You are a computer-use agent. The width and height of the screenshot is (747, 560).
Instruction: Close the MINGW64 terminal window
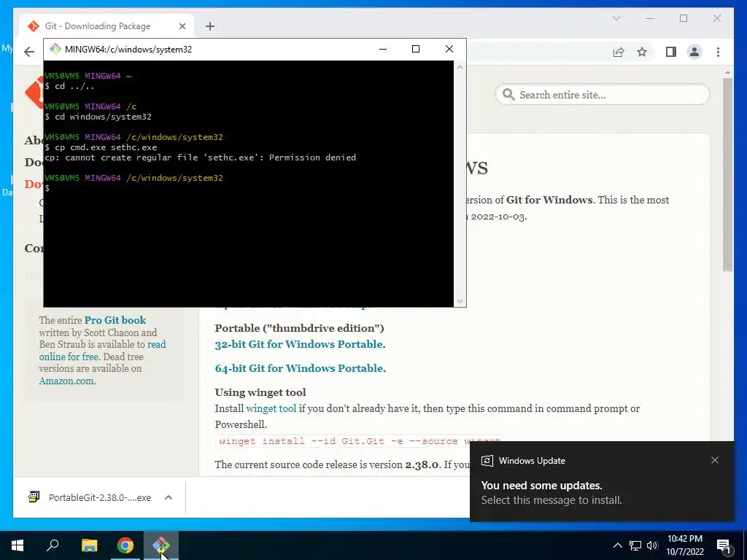pyautogui.click(x=449, y=49)
